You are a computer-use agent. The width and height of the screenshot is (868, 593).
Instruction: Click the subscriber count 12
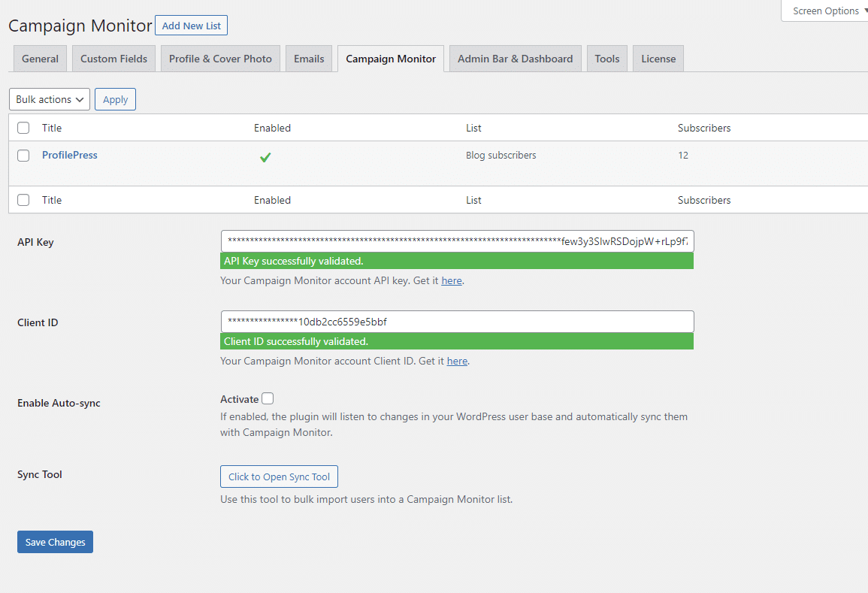coord(683,155)
